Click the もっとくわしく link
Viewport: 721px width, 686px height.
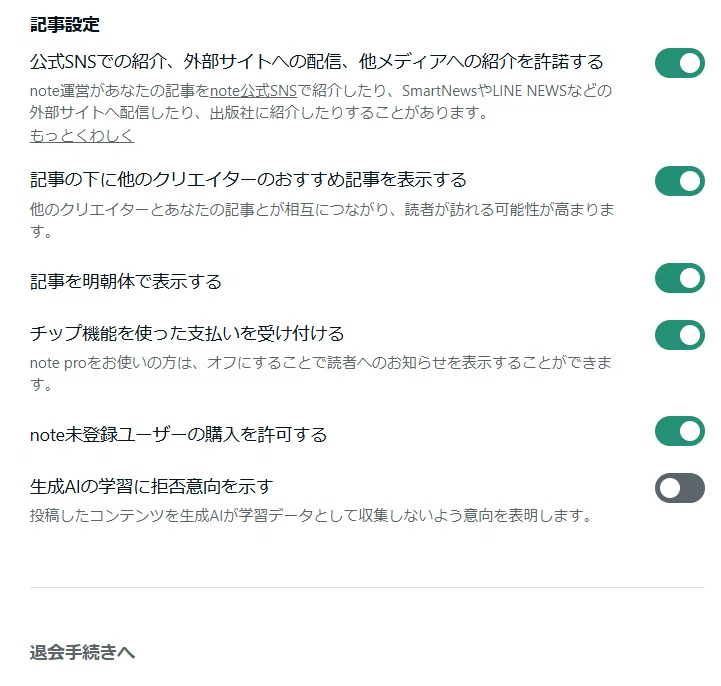click(82, 135)
